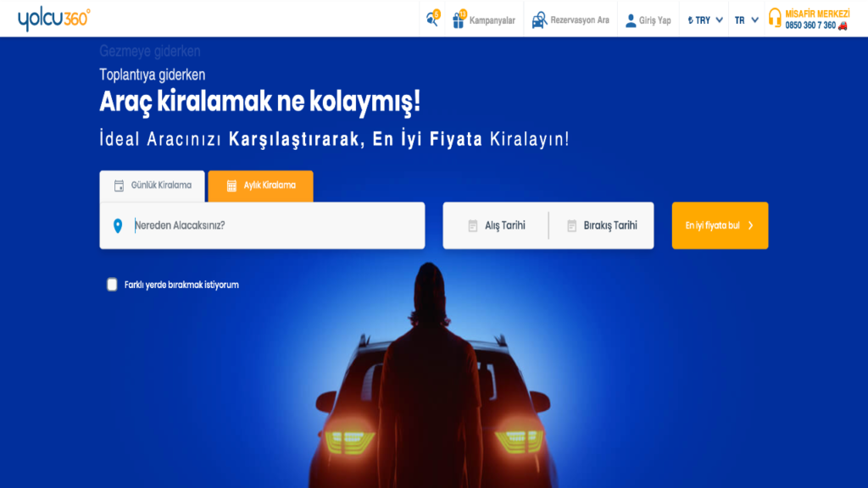Click the Giriş Yap user icon
The width and height of the screenshot is (868, 488).
pos(631,20)
